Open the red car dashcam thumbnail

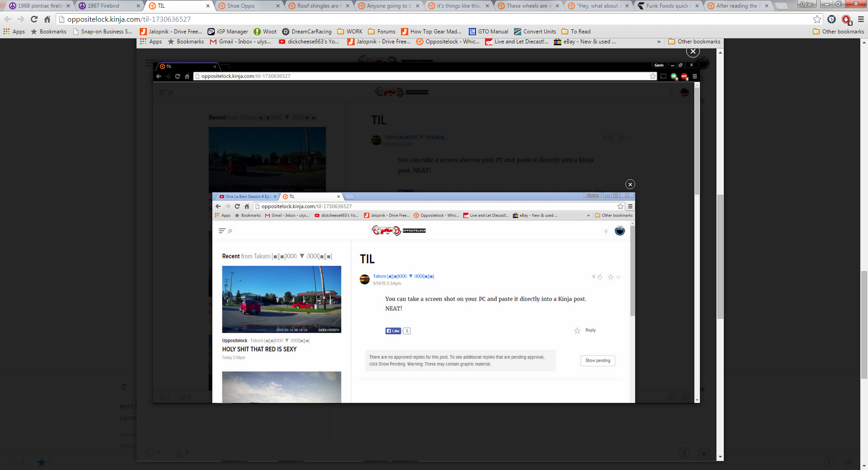pos(281,299)
